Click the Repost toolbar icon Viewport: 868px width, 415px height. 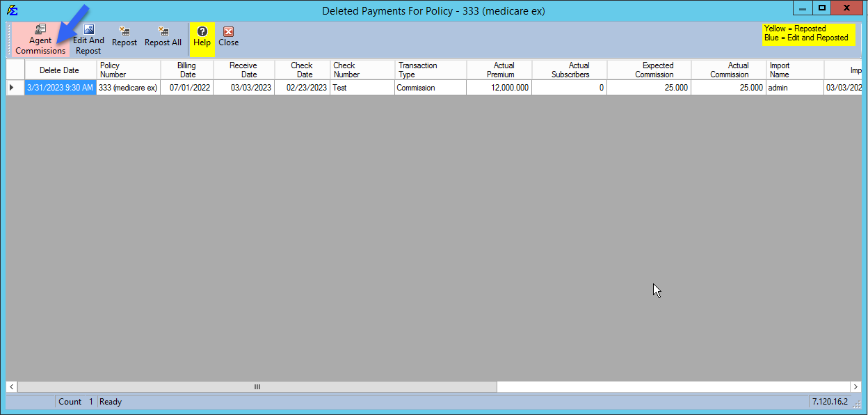pyautogui.click(x=124, y=38)
